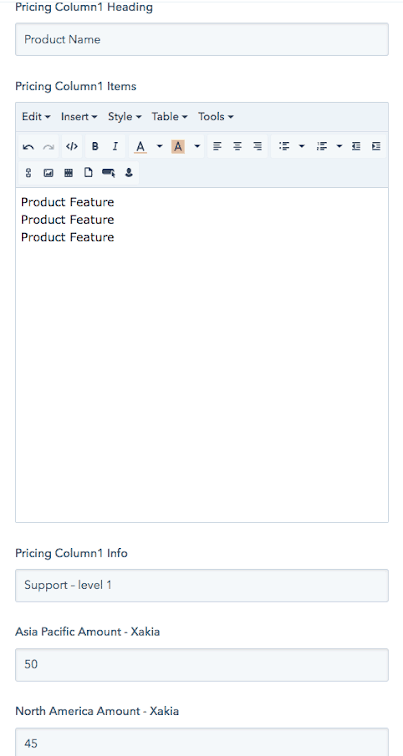Align text to center
The width and height of the screenshot is (403, 756).
(x=237, y=146)
